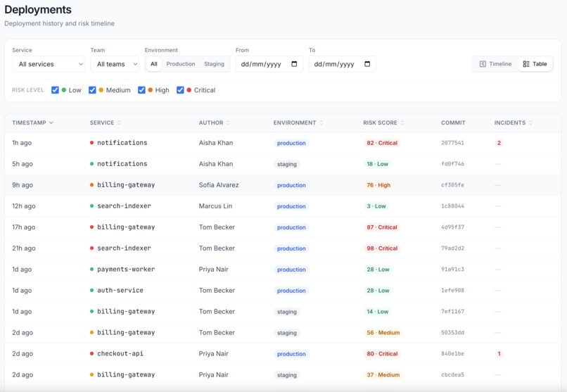Open the search-indexer row from 21h ago
567x392 pixels.
(x=283, y=248)
